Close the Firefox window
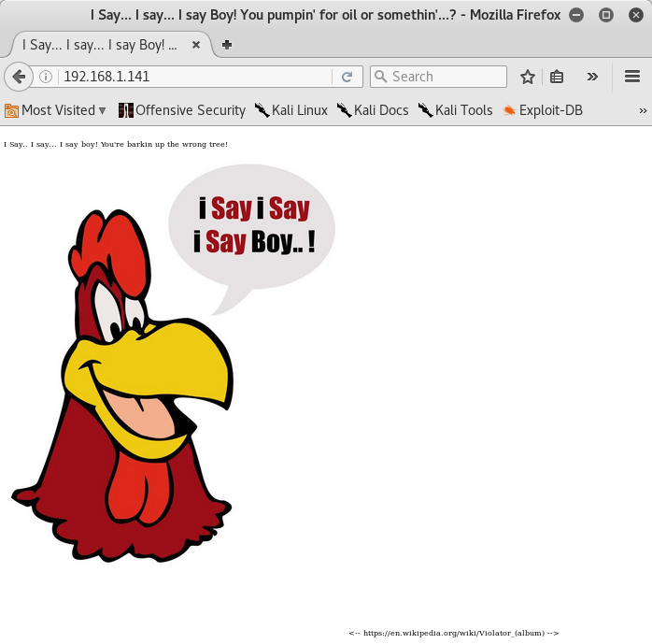 tap(636, 15)
